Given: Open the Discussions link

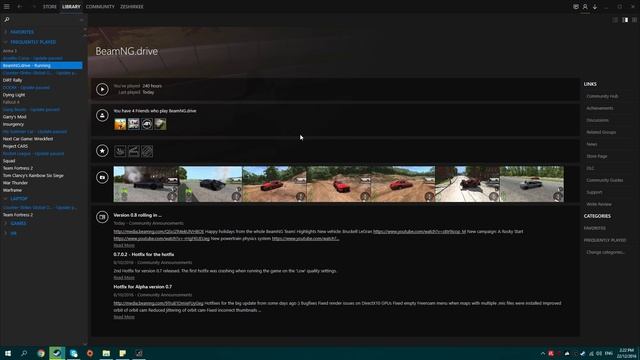Looking at the screenshot, I should (x=598, y=120).
